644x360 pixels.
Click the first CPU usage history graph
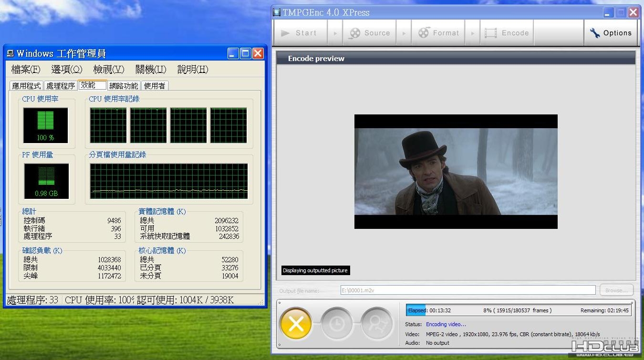[x=108, y=125]
